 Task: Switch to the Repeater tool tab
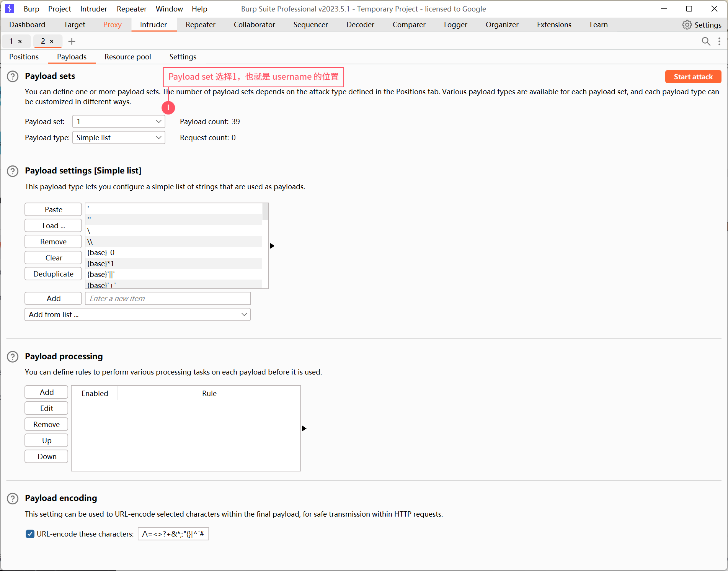click(x=201, y=25)
